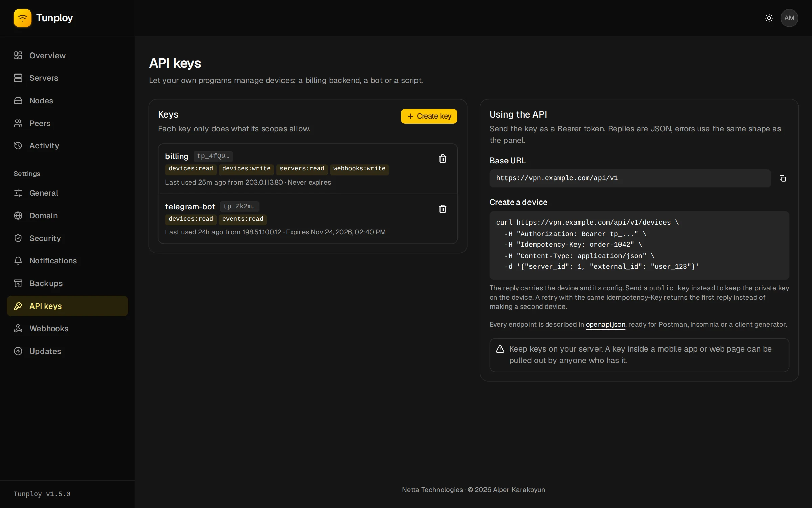812x508 pixels.
Task: Delete the telegram-bot API key
Action: coord(443,209)
